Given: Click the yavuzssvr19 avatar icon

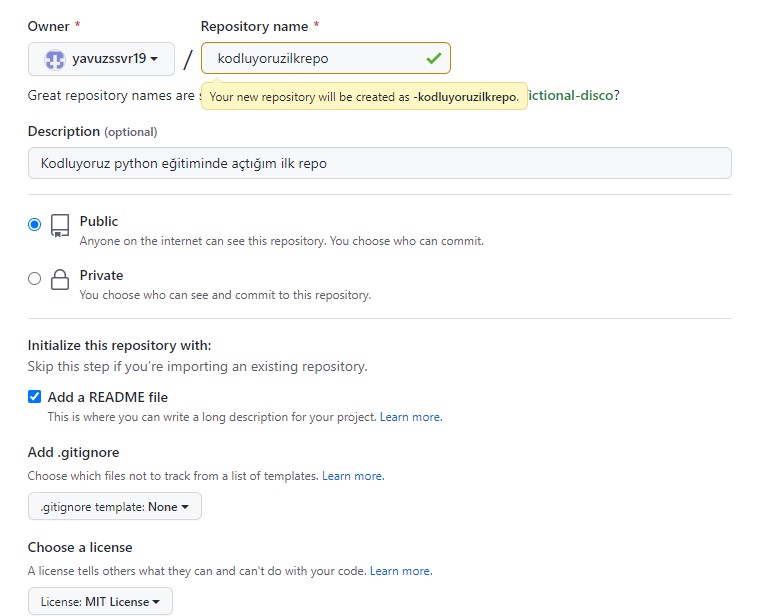Looking at the screenshot, I should pyautogui.click(x=54, y=60).
